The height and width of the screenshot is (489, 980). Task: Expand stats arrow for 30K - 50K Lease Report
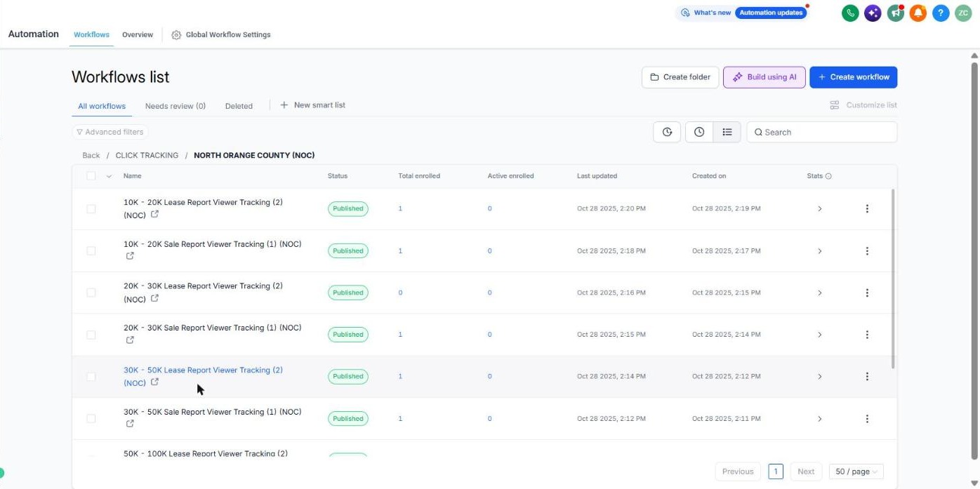pyautogui.click(x=819, y=377)
